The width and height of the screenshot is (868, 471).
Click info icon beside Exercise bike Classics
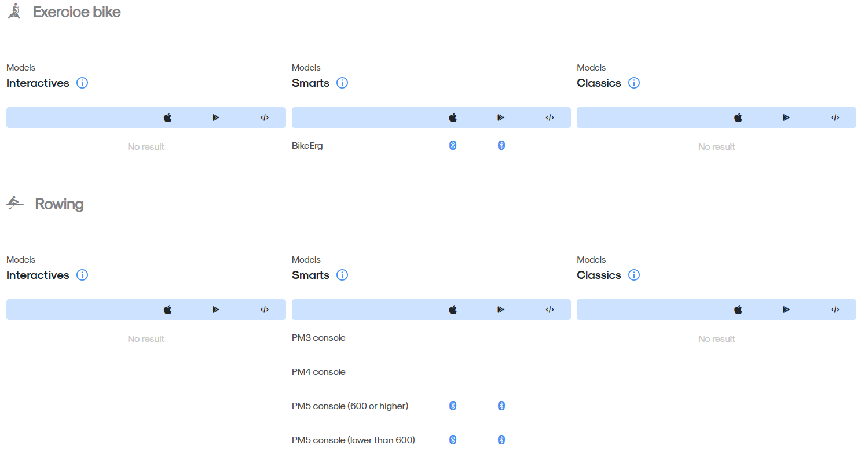tap(634, 83)
